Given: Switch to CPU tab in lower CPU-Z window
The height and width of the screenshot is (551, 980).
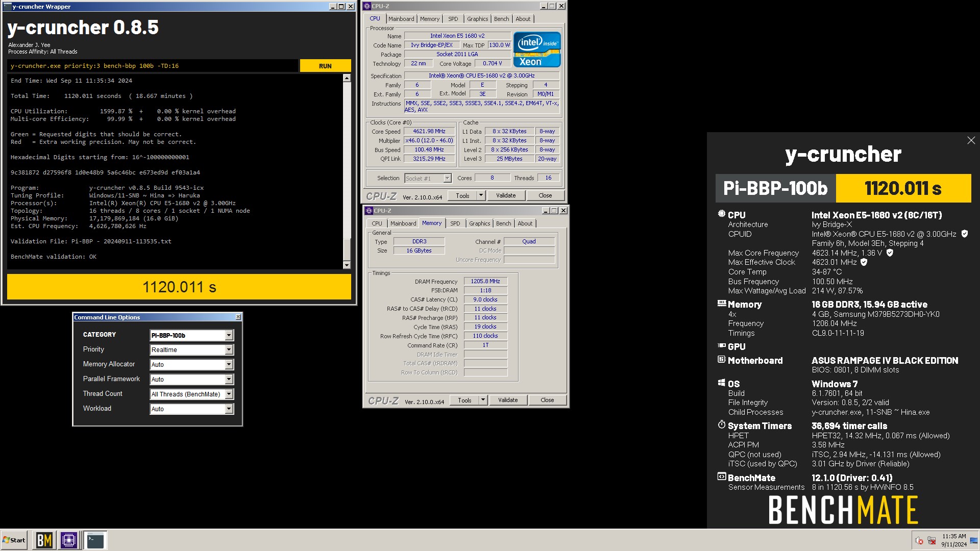Looking at the screenshot, I should pyautogui.click(x=377, y=223).
